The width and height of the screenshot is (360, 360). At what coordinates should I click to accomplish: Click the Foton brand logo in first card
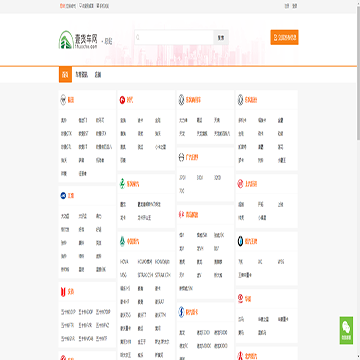tap(64, 100)
